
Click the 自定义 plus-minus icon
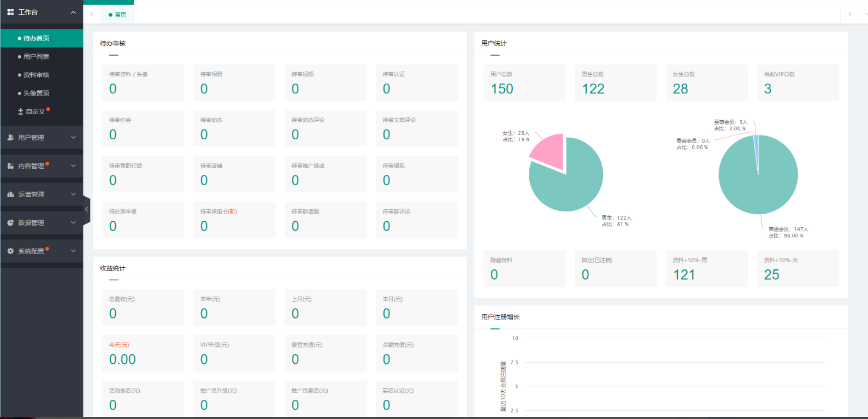point(21,111)
